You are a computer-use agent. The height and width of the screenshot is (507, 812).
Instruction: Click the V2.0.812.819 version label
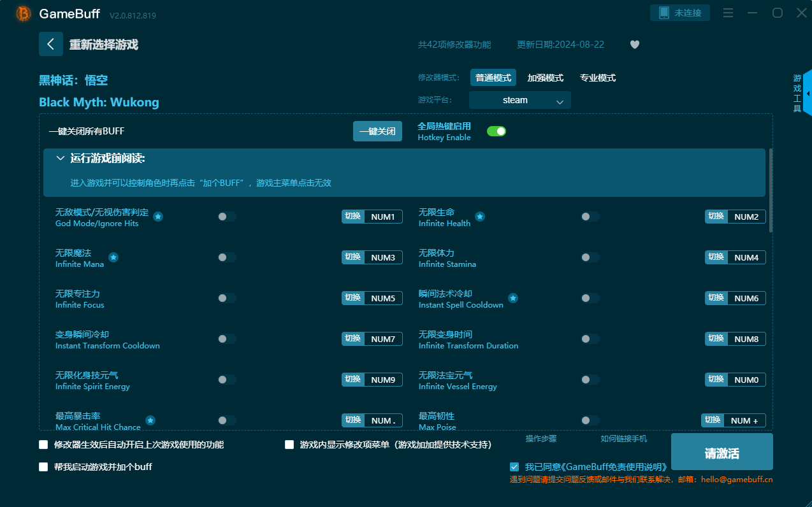(133, 15)
